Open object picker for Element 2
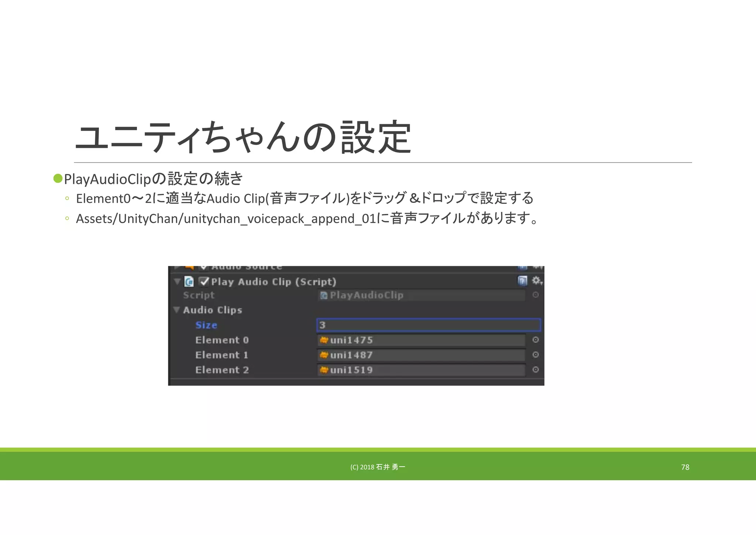756x535 pixels. (x=536, y=369)
